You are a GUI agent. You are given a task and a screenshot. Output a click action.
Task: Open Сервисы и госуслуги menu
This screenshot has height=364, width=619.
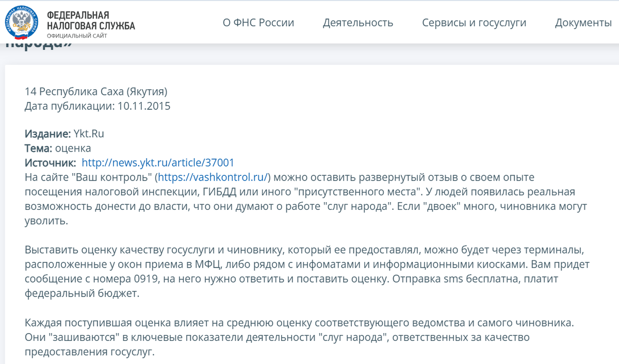(x=474, y=23)
